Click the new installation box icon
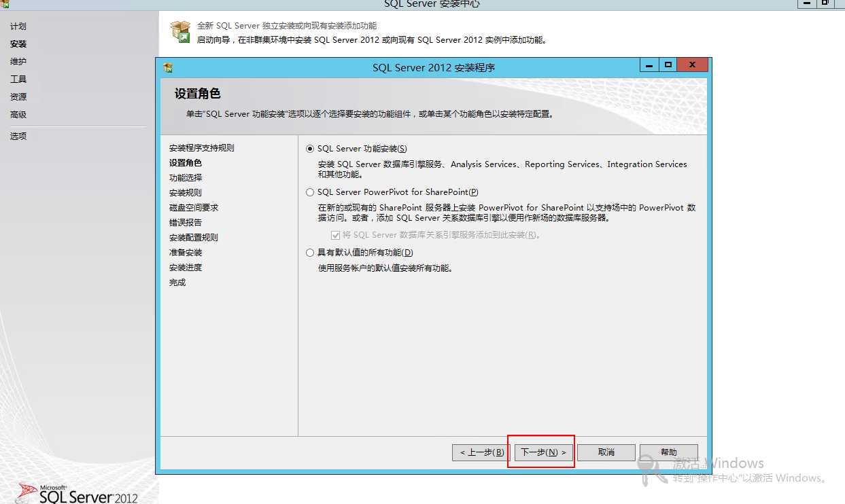This screenshot has width=845, height=504. point(180,32)
